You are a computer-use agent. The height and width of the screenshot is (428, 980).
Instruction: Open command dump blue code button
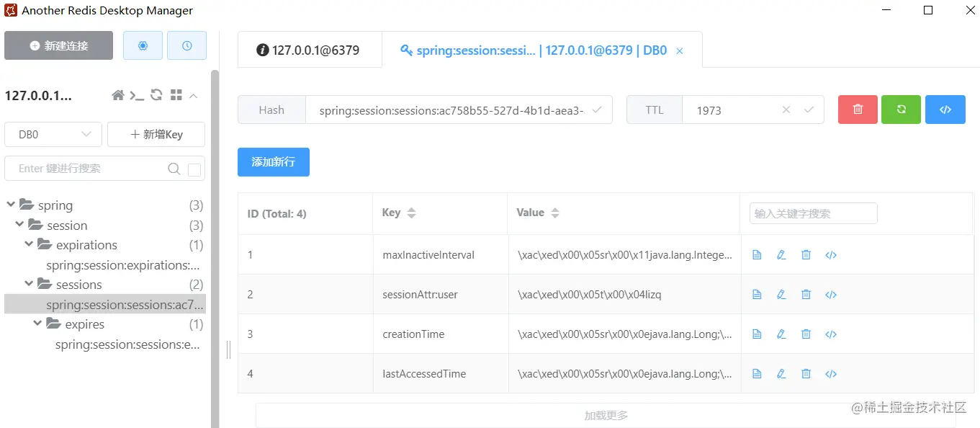coord(945,110)
